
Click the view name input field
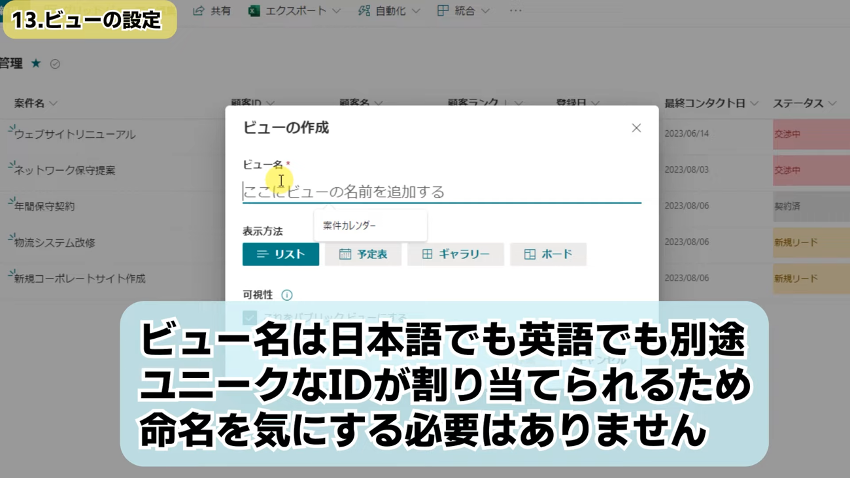point(440,191)
